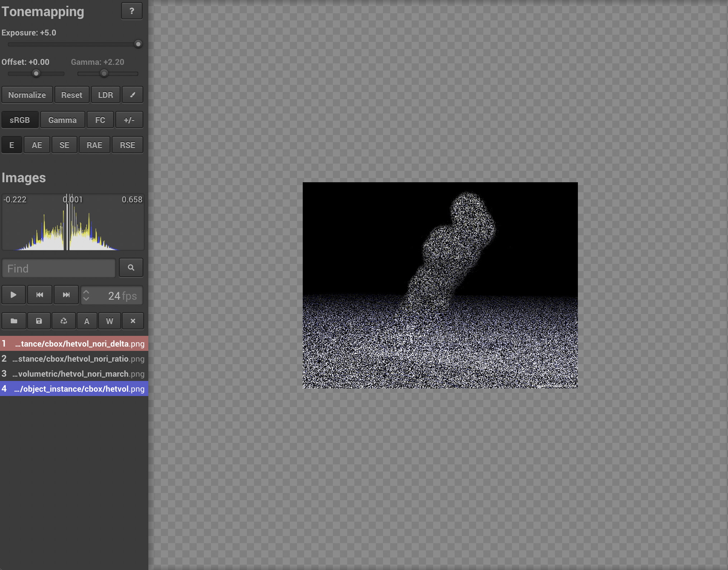Click the magnifier search button

point(131,268)
